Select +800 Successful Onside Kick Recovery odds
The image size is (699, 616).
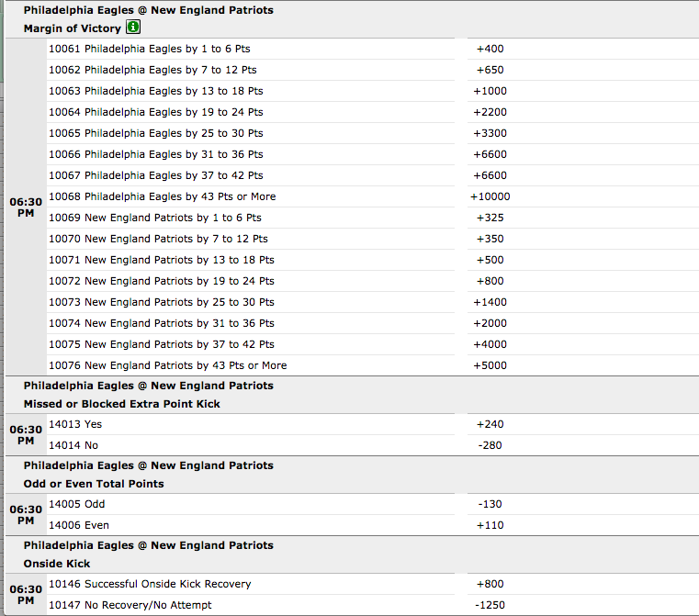(490, 584)
